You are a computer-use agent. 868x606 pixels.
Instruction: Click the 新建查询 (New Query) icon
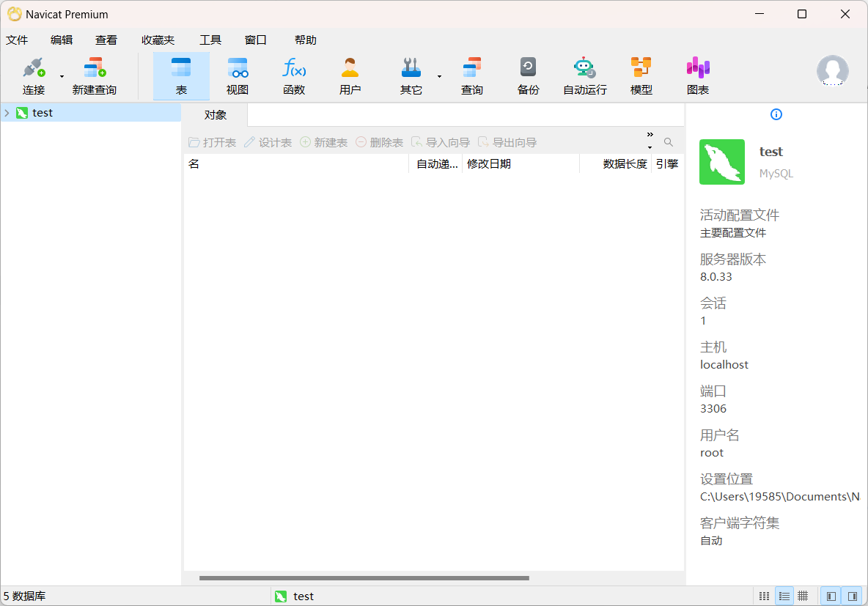coord(94,76)
